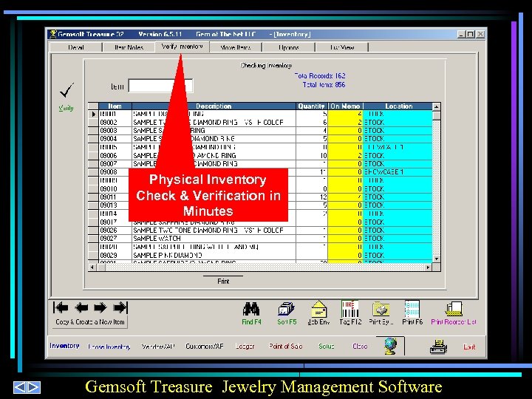Open the Vendors/AP module
This screenshot has height=399, width=532.
coord(158,347)
